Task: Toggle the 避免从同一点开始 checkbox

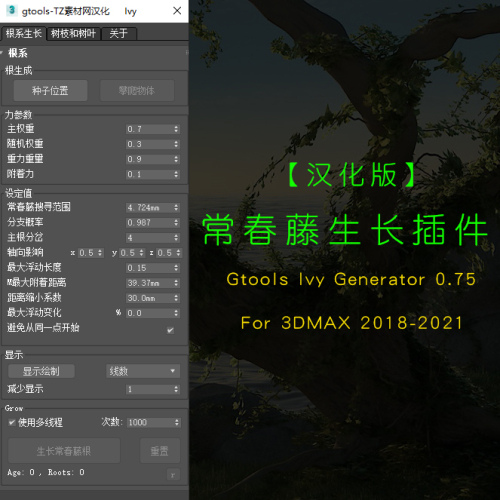Action: coord(170,330)
